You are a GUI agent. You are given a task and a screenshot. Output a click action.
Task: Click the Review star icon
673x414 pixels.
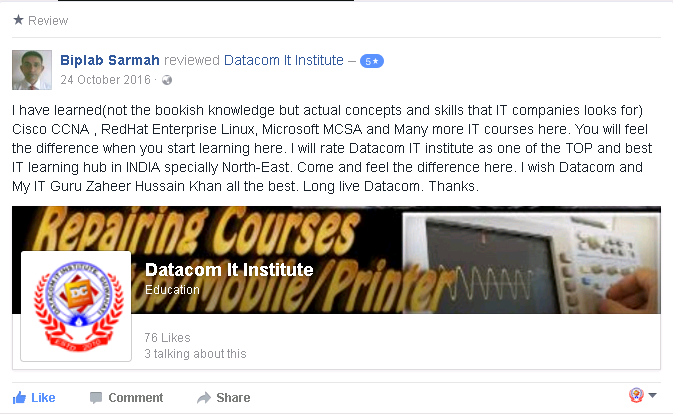18,20
